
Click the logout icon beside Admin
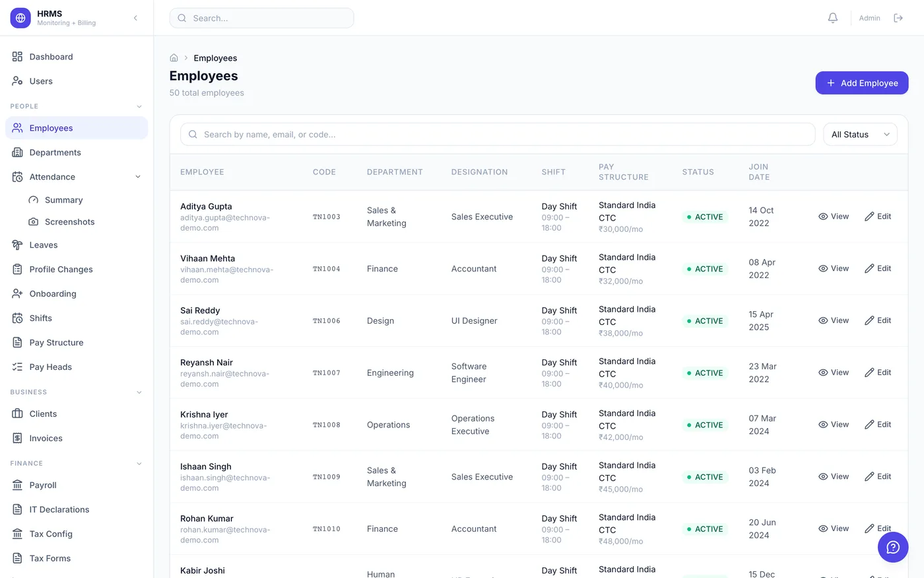pyautogui.click(x=898, y=18)
